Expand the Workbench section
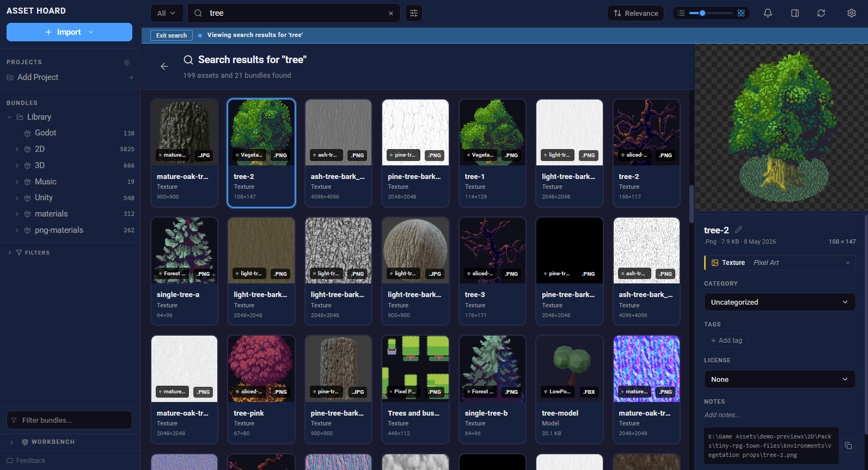 coord(11,442)
